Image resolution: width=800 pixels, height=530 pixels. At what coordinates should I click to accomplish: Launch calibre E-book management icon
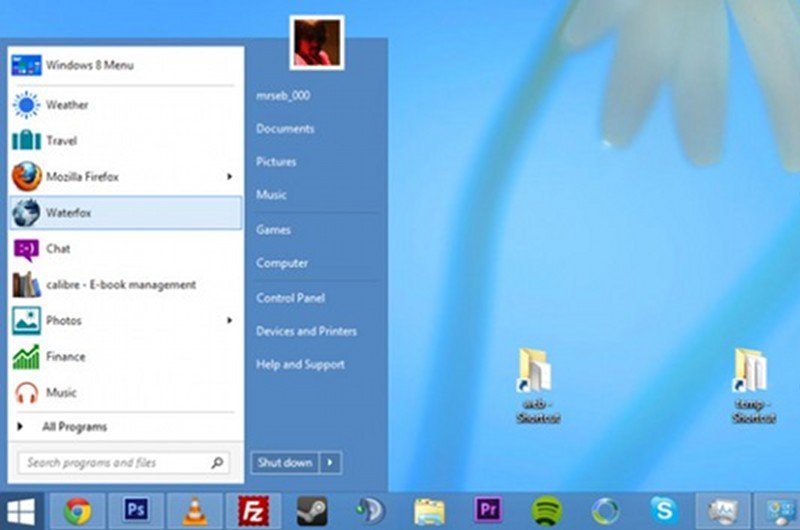tap(27, 284)
